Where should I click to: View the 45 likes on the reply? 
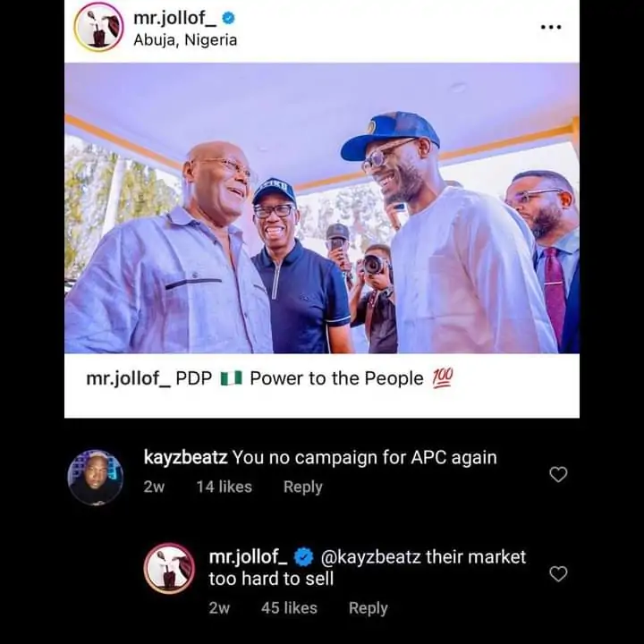[x=289, y=608]
